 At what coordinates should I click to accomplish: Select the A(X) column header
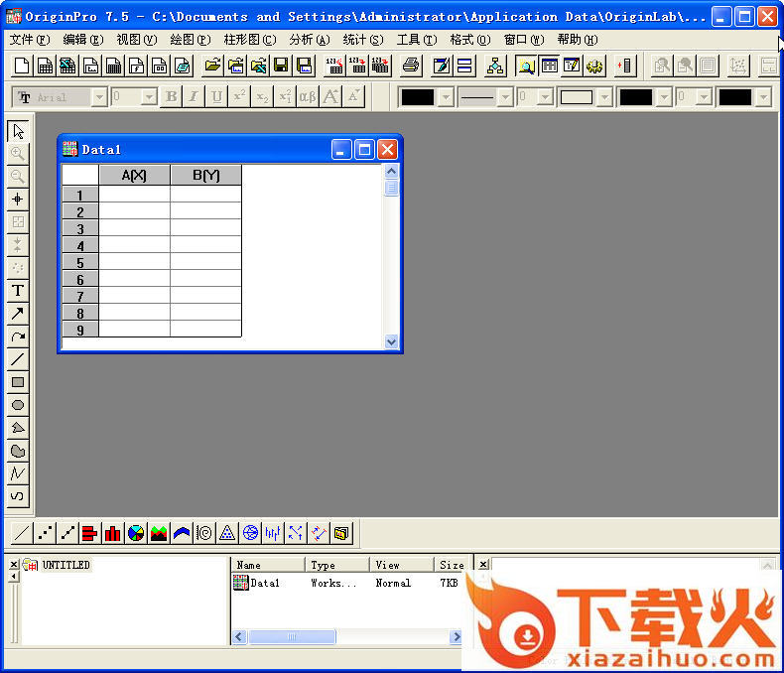[135, 175]
